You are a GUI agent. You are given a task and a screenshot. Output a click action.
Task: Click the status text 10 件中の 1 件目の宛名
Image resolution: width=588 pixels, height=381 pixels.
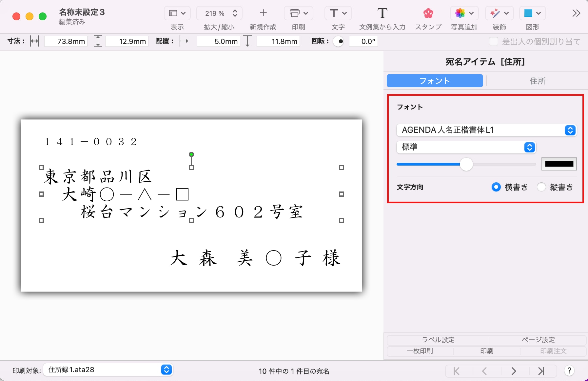click(294, 371)
